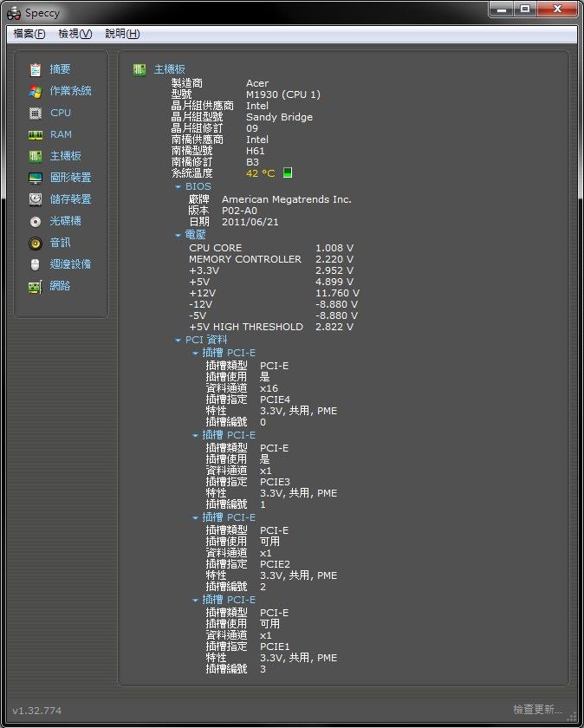This screenshot has width=584, height=728.
Task: Click the 週邊設備 mouse icon
Action: click(x=36, y=264)
